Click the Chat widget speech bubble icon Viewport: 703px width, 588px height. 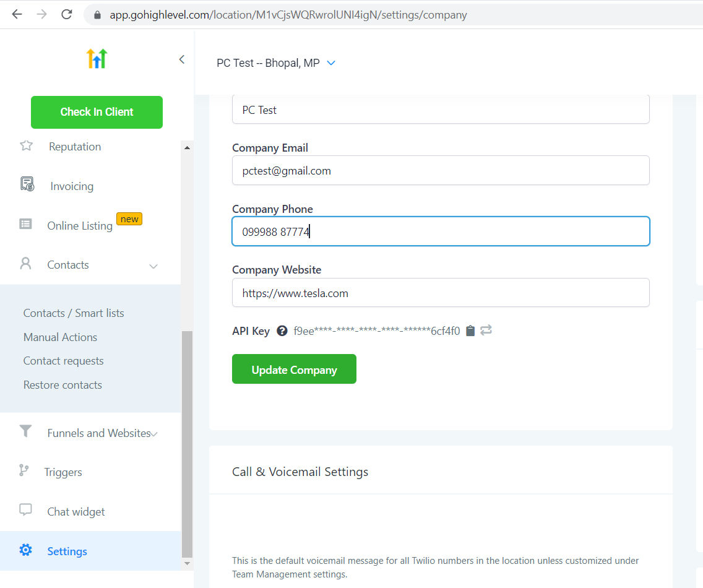(25, 509)
